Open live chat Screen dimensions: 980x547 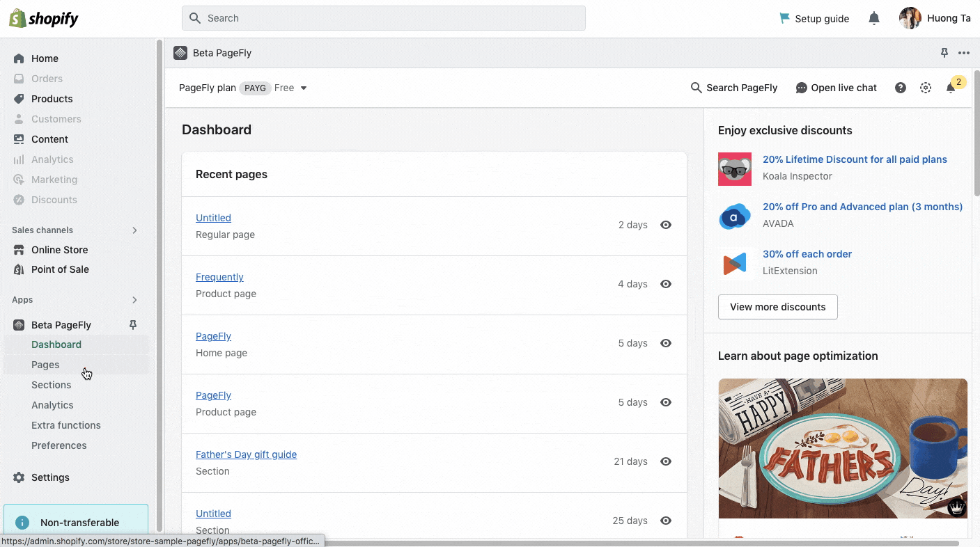point(837,88)
